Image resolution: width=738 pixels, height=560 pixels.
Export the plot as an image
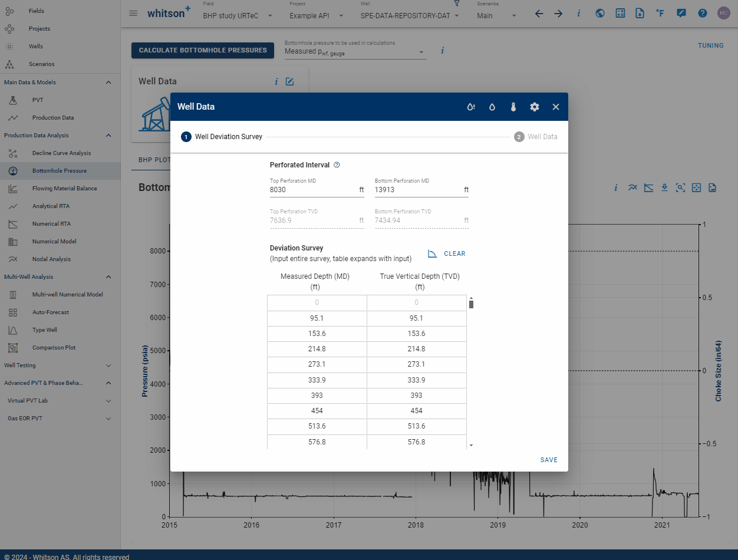click(x=712, y=187)
